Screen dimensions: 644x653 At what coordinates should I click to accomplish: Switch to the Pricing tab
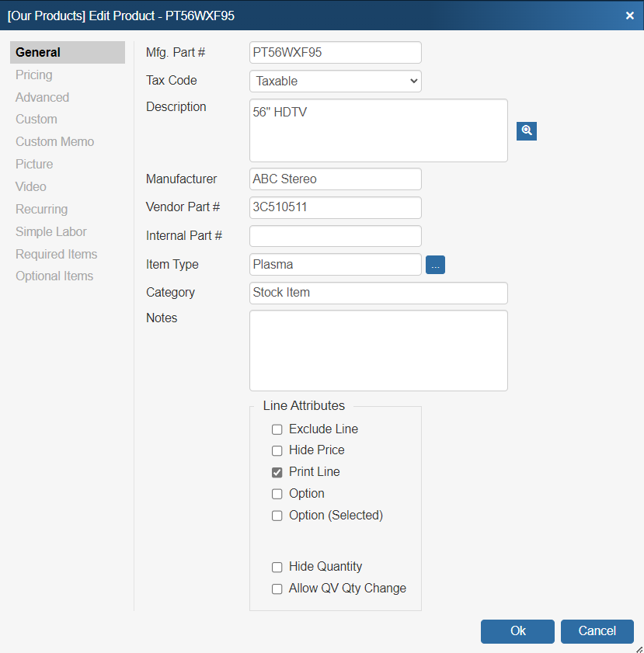point(34,75)
